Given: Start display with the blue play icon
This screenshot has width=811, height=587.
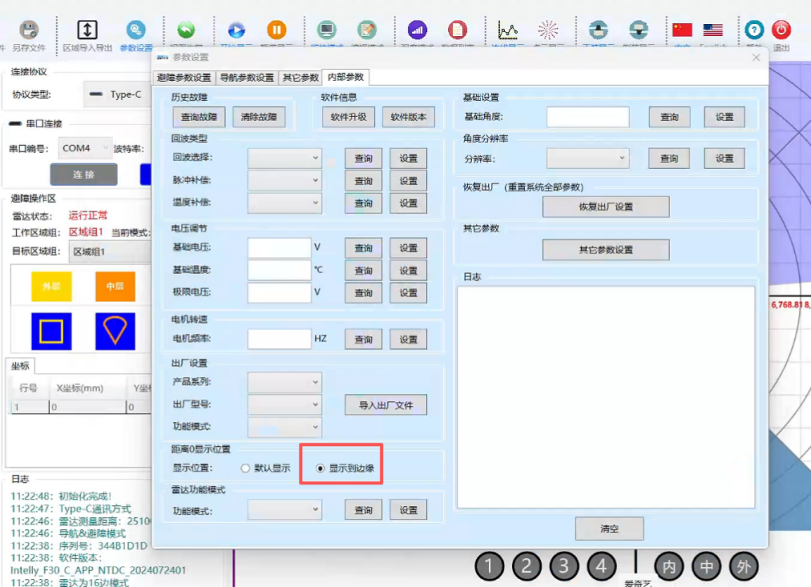Looking at the screenshot, I should coord(236,30).
